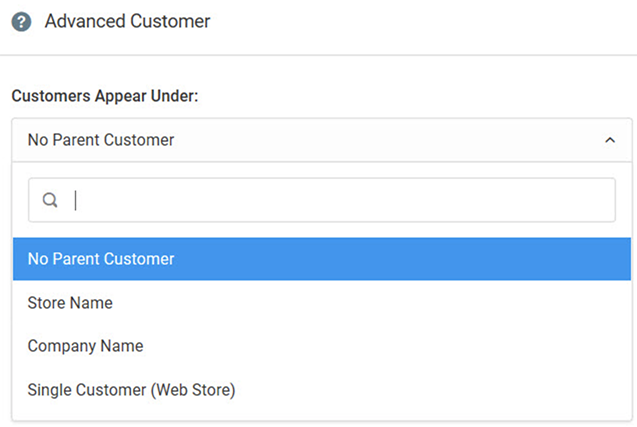Click the blue selected list entry
The height and width of the screenshot is (427, 637).
click(321, 259)
